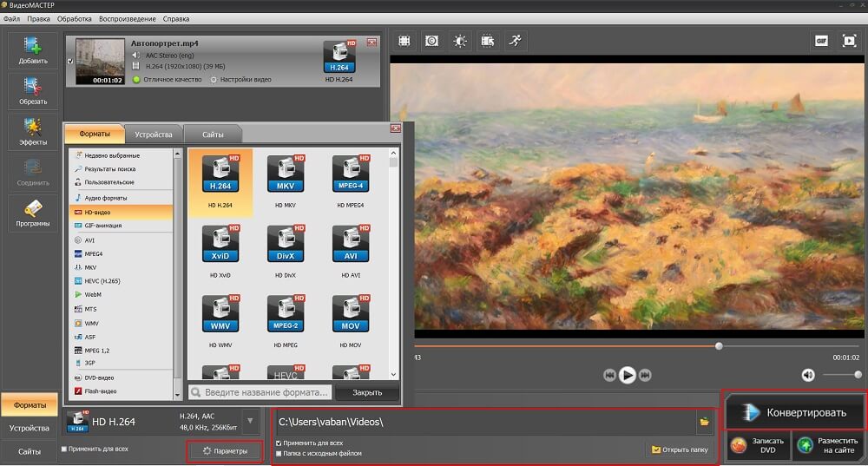Switch to Сайты tab in format popup
This screenshot has width=868, height=466.
213,135
